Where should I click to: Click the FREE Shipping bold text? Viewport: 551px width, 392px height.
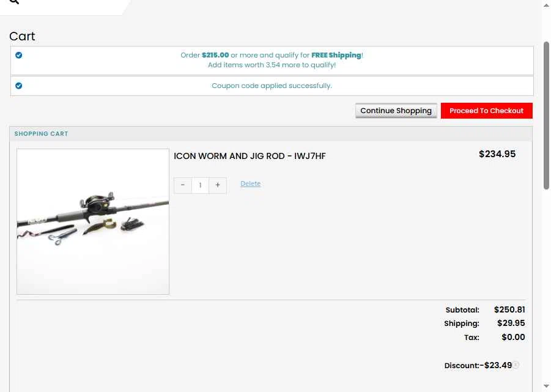336,55
